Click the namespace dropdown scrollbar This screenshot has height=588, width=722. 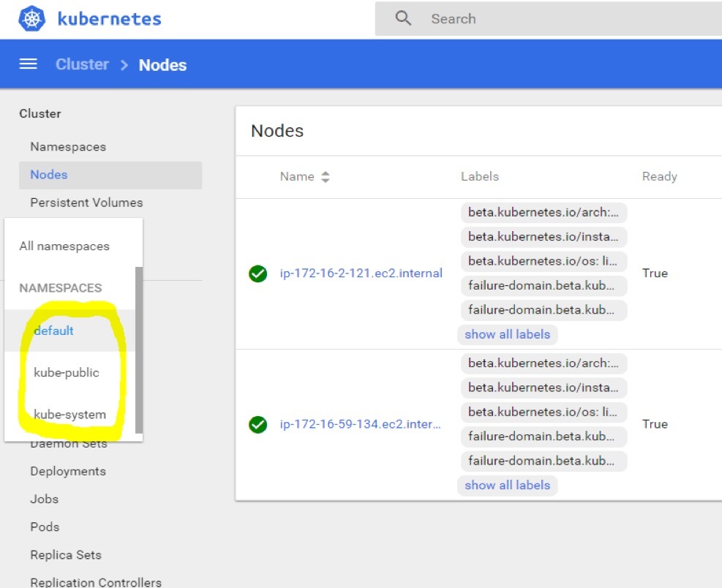(138, 350)
